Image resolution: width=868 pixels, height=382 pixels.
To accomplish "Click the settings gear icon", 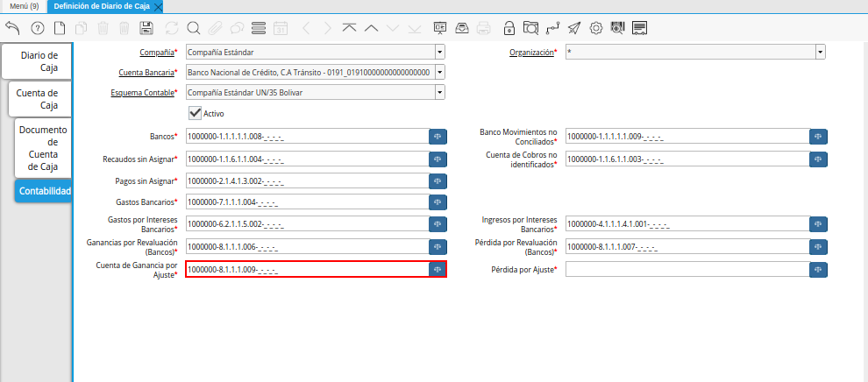I will pyautogui.click(x=596, y=28).
